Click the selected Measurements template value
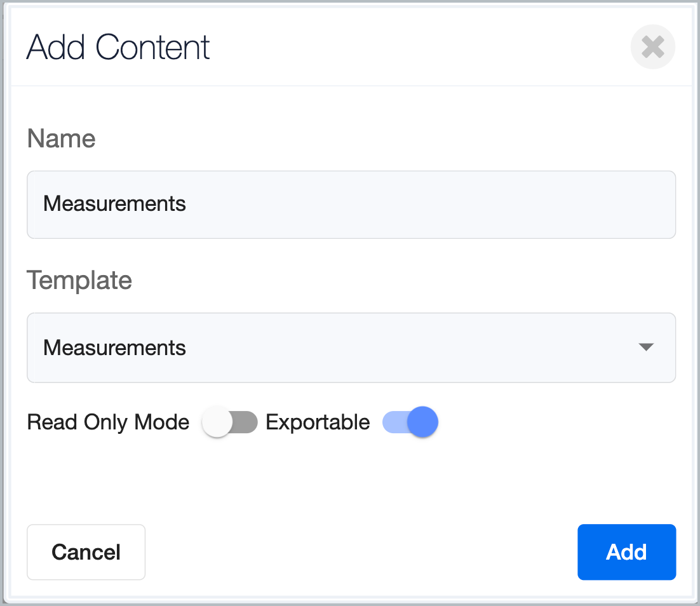Screen dimensions: 700x606 click(114, 347)
